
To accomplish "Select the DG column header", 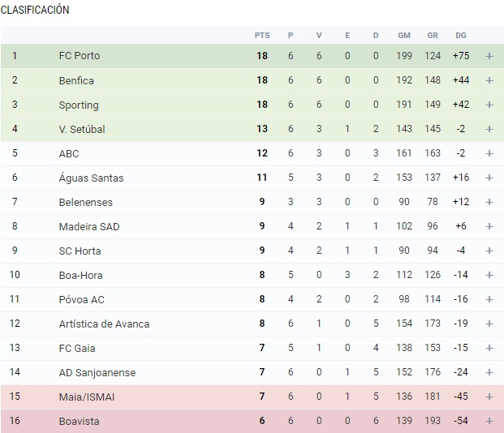I will [x=461, y=35].
